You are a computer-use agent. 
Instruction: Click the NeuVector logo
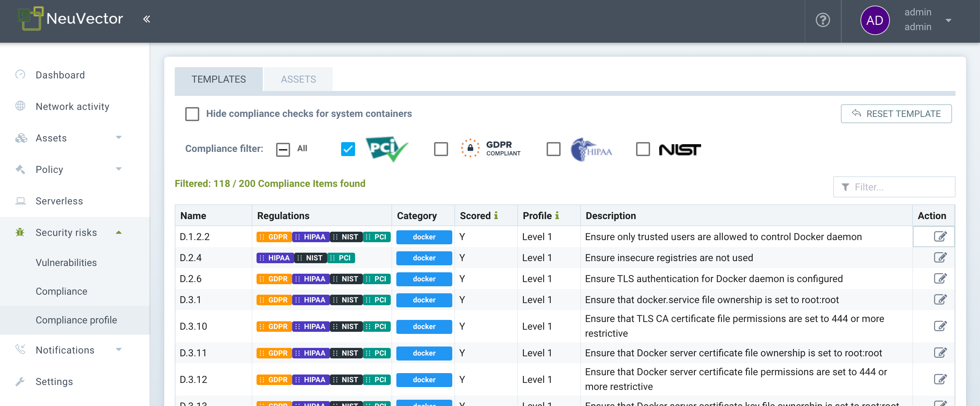[71, 19]
